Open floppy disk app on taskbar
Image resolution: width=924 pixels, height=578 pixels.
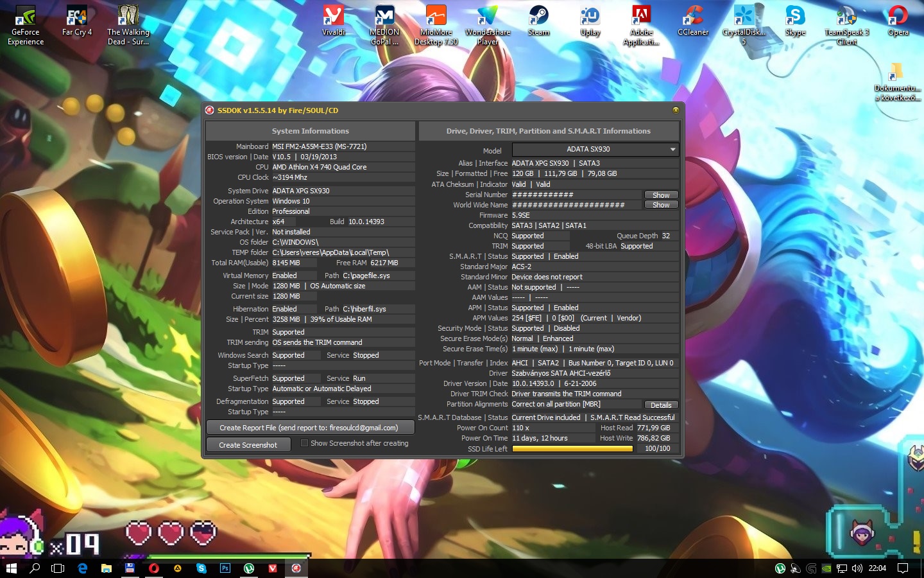(x=130, y=568)
